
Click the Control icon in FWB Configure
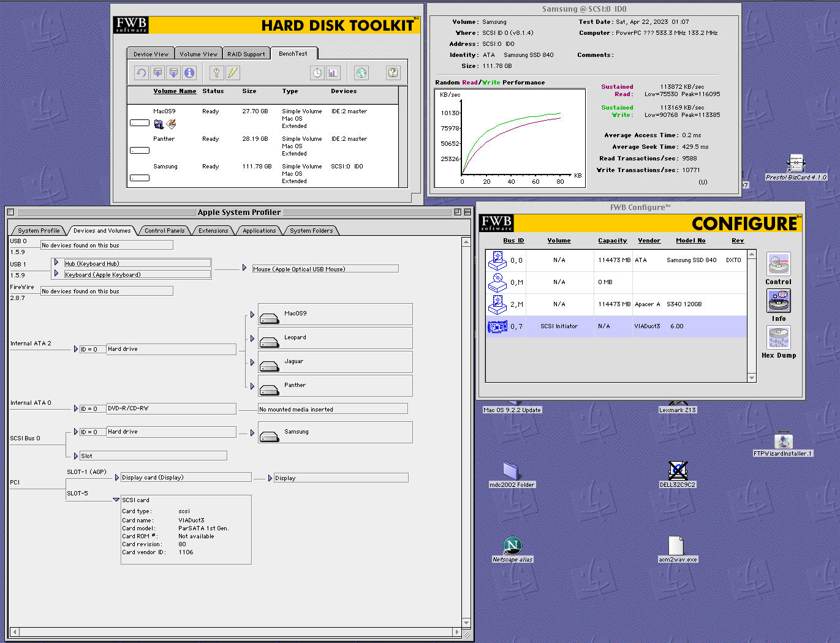[x=779, y=265]
